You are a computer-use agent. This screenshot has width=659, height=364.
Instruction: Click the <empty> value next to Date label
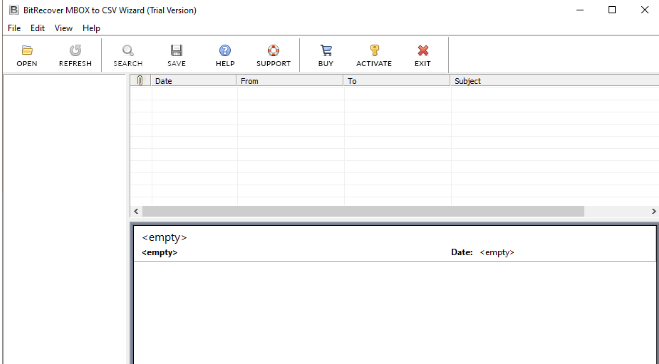tap(497, 252)
